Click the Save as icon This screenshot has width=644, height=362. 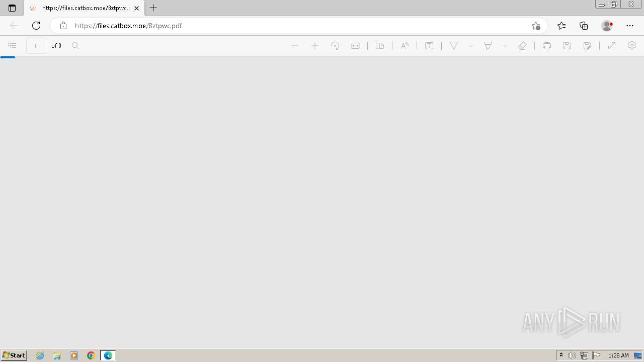(587, 46)
